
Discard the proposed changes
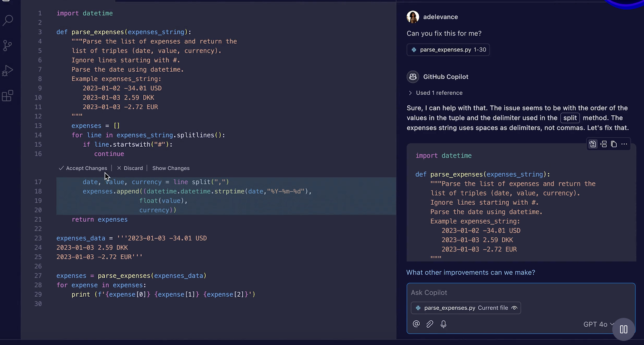[x=130, y=168]
